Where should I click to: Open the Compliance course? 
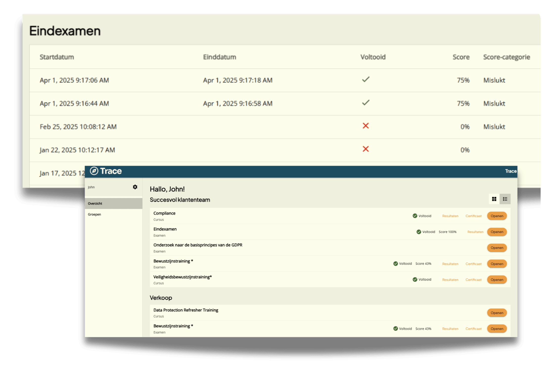pos(497,216)
